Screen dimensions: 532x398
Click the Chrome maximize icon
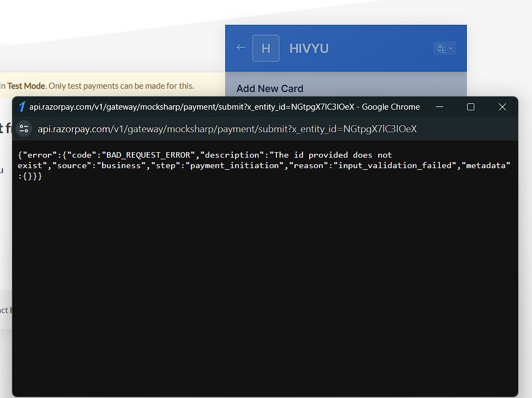coord(470,106)
